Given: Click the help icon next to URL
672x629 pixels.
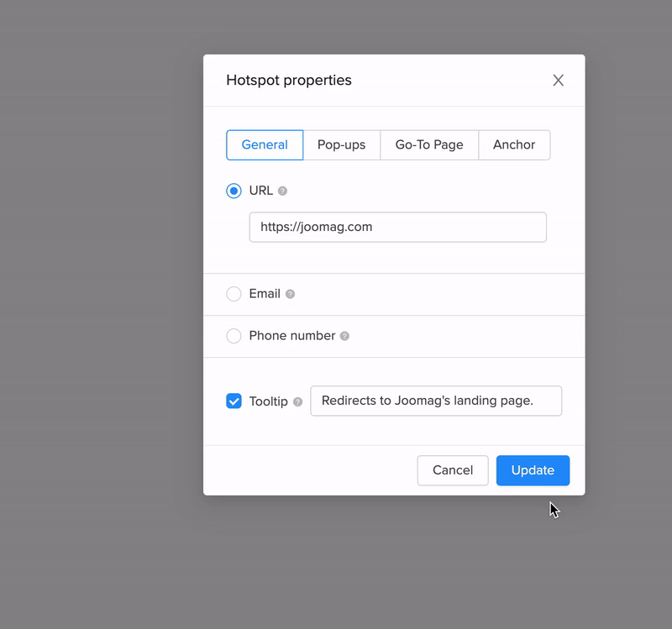Looking at the screenshot, I should [x=282, y=191].
